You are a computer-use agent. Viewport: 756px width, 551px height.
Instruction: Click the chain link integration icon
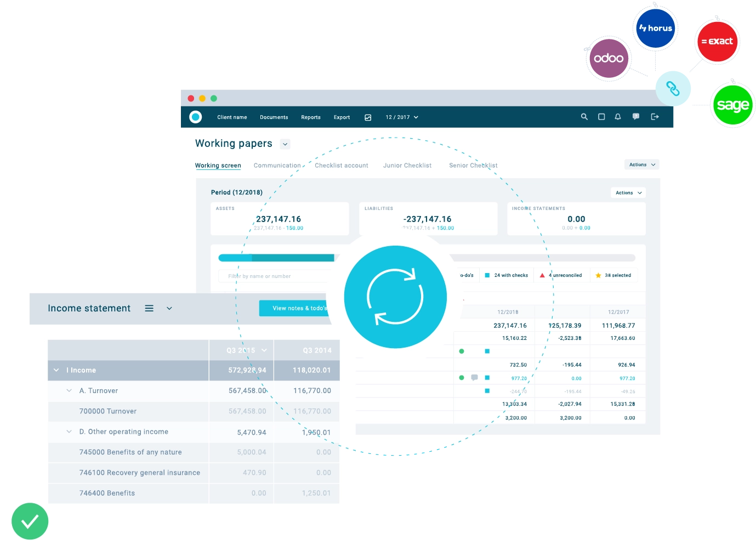tap(673, 88)
